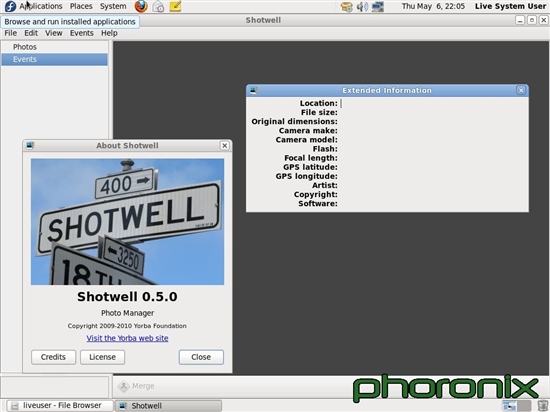Click Live System User in the panel
The image size is (550, 412).
pyautogui.click(x=510, y=6)
